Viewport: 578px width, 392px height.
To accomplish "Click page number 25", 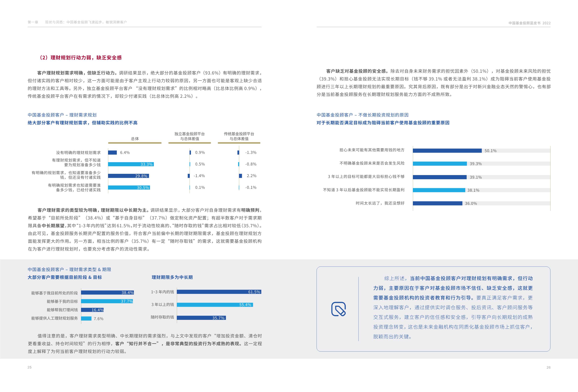I will pyautogui.click(x=30, y=367).
